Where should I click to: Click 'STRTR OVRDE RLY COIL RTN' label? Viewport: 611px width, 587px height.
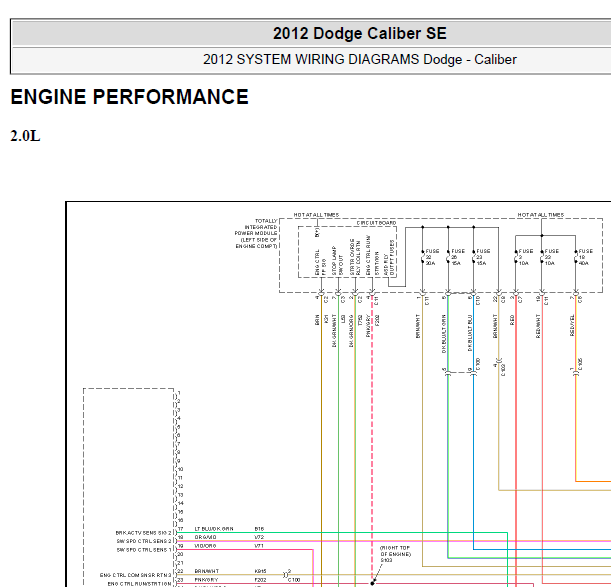point(355,257)
